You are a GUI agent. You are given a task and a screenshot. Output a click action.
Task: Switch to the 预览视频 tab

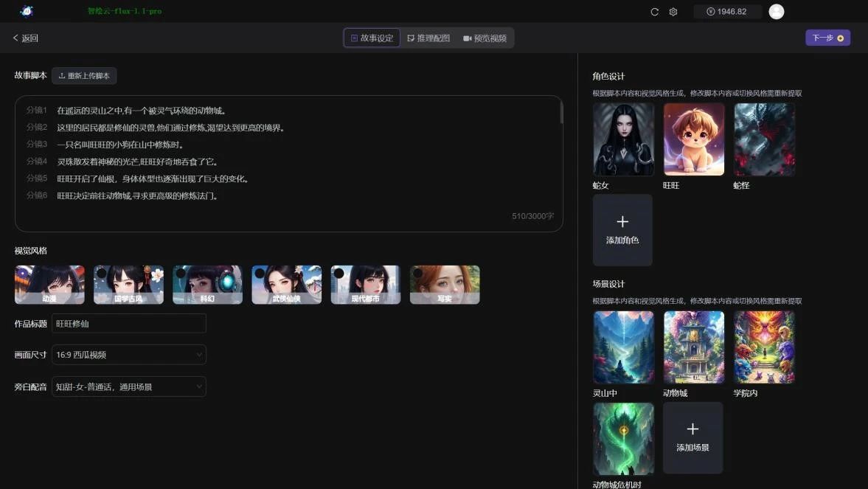pos(485,38)
